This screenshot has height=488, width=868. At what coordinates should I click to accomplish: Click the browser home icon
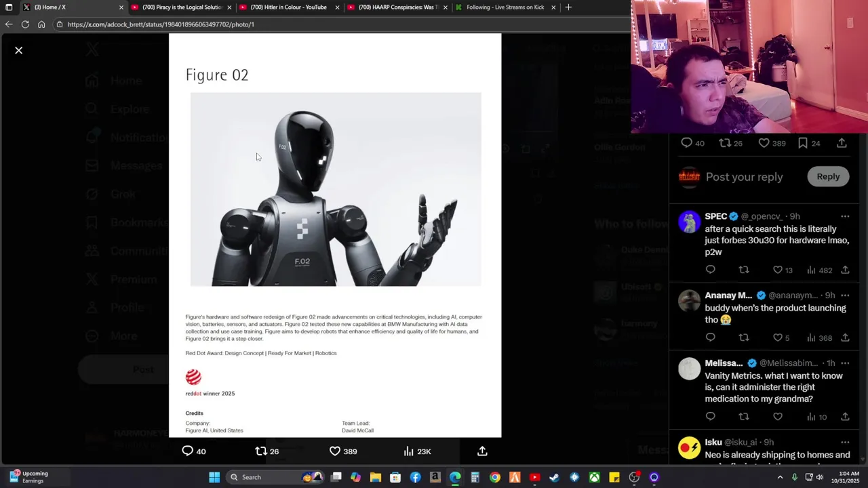click(x=41, y=24)
